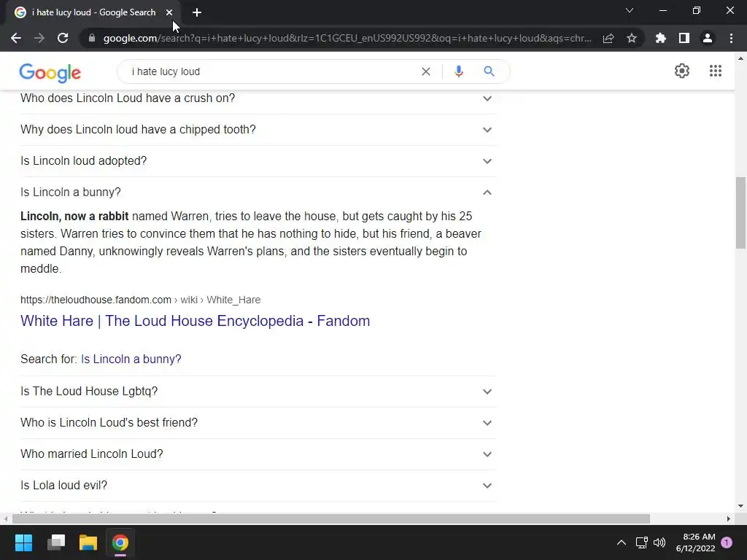Start voice search with microphone
The image size is (747, 560).
click(459, 71)
